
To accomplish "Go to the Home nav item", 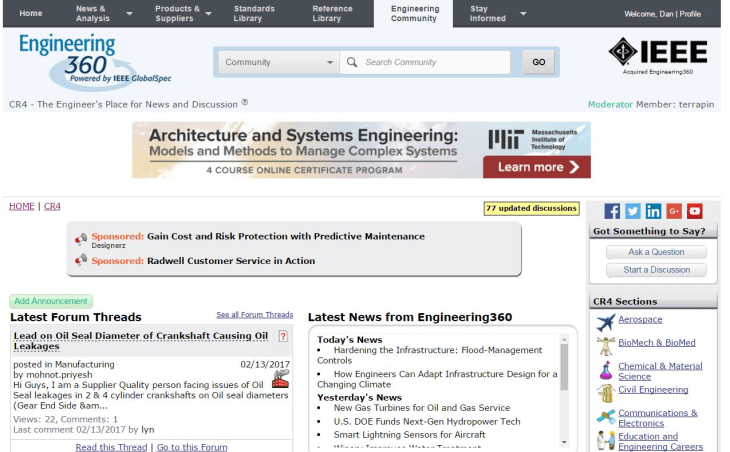I will pyautogui.click(x=31, y=13).
